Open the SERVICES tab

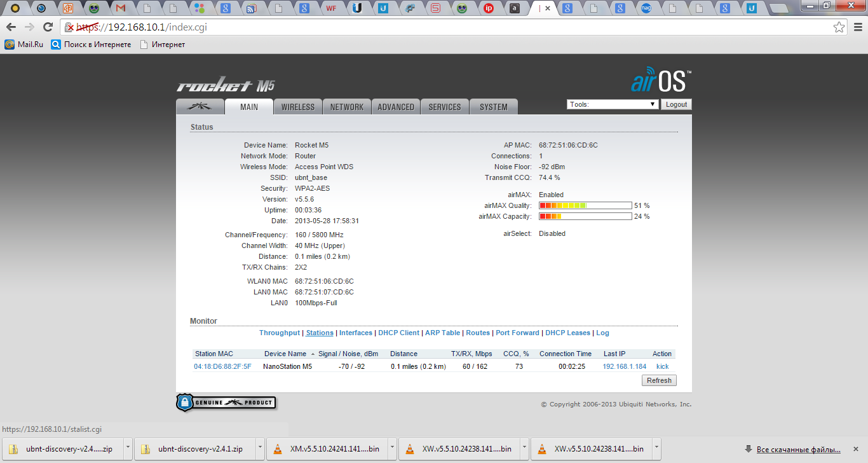(x=445, y=107)
